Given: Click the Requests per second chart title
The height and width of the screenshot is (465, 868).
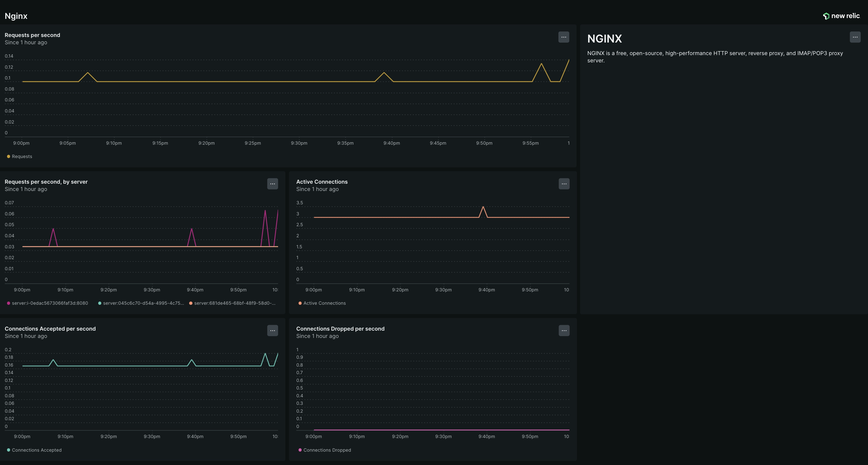Looking at the screenshot, I should pyautogui.click(x=32, y=35).
